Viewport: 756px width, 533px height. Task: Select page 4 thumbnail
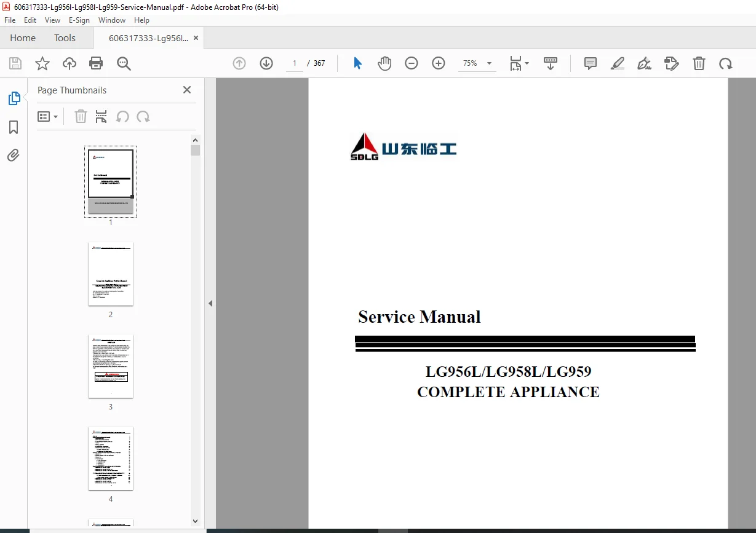(111, 458)
